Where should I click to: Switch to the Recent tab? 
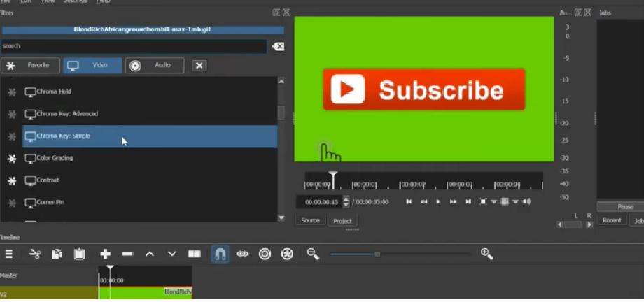click(612, 220)
